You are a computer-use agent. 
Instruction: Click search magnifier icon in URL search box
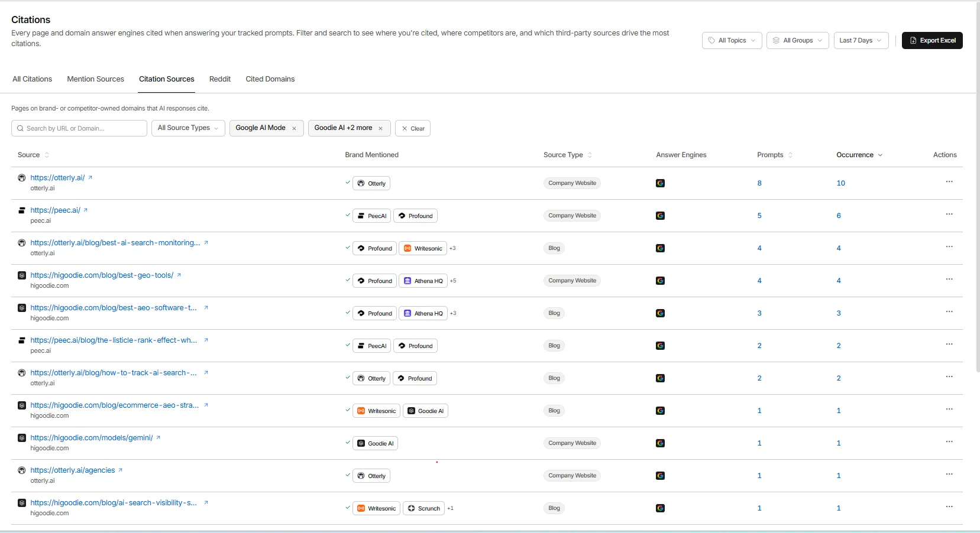[21, 128]
